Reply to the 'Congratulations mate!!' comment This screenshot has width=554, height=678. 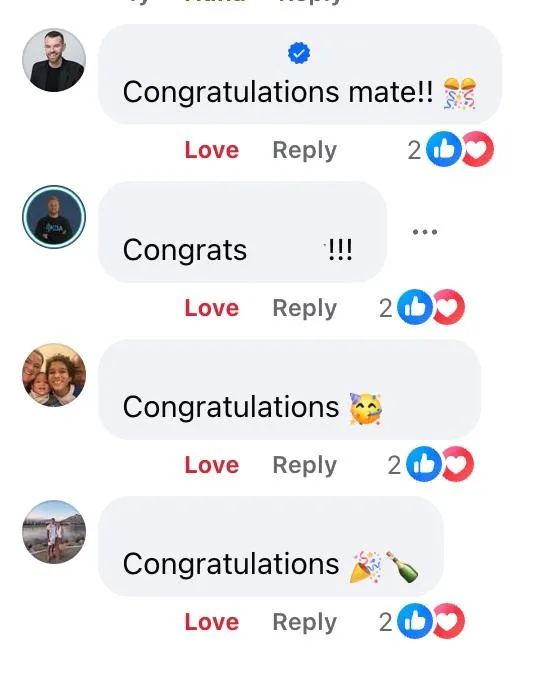pyautogui.click(x=304, y=151)
